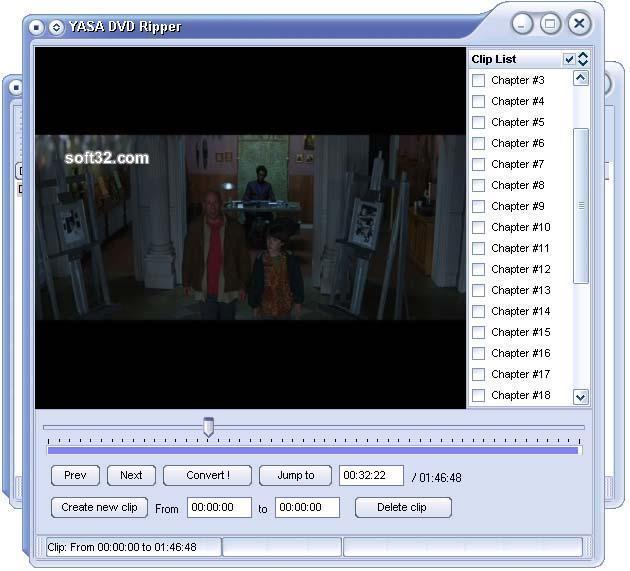Check the Chapter #6 checkbox
The image size is (630, 571).
[478, 143]
